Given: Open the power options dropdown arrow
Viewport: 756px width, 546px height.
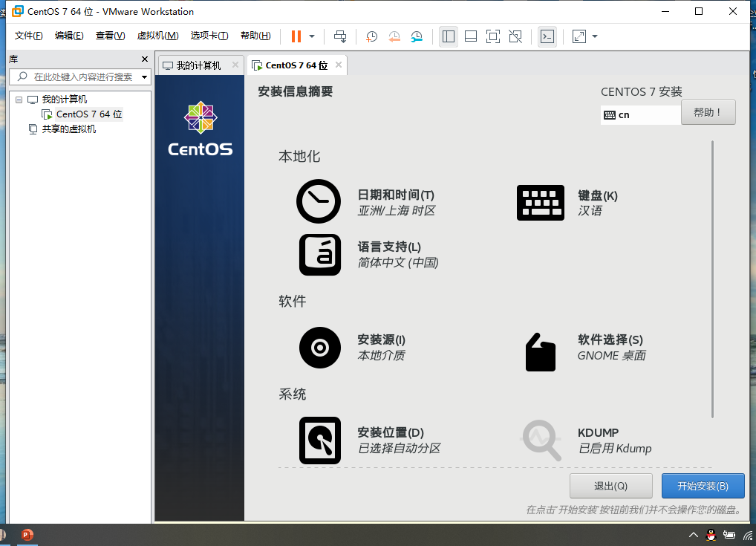Looking at the screenshot, I should coord(312,36).
